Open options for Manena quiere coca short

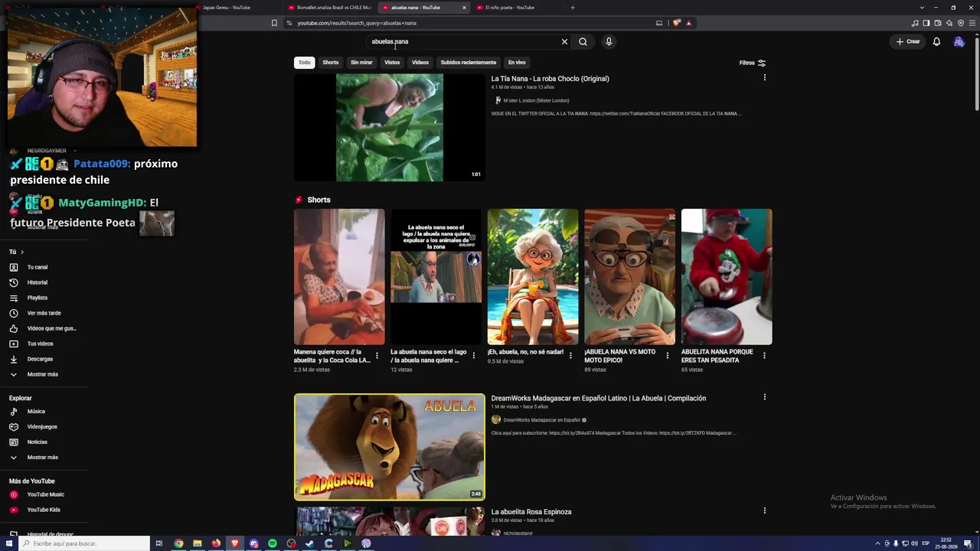[x=377, y=356]
